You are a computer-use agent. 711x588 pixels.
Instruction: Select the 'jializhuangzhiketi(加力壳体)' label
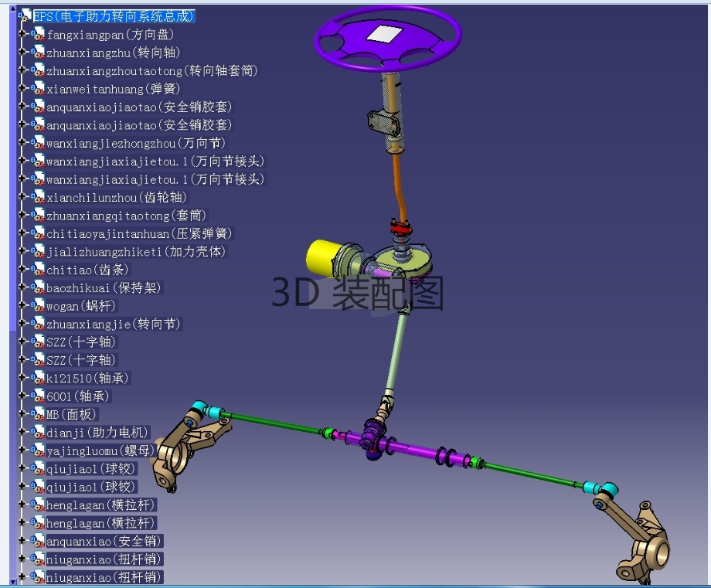(136, 252)
